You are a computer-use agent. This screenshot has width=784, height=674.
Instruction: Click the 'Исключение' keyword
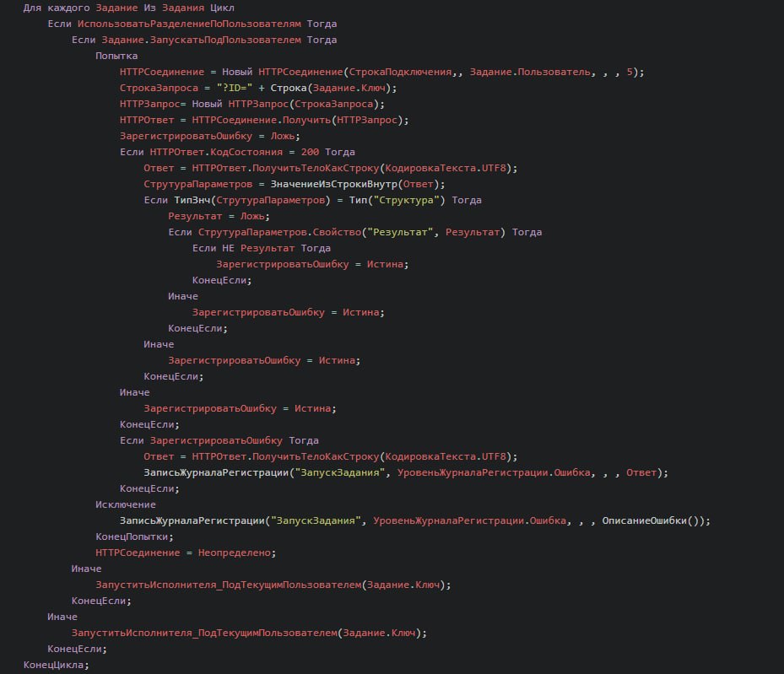pyautogui.click(x=126, y=504)
